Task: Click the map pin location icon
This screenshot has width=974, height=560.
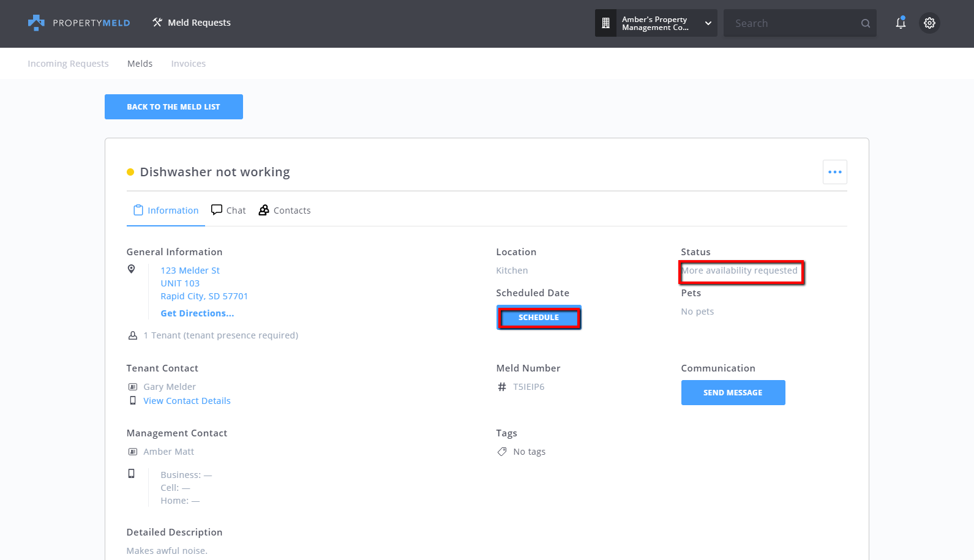Action: coord(131,269)
